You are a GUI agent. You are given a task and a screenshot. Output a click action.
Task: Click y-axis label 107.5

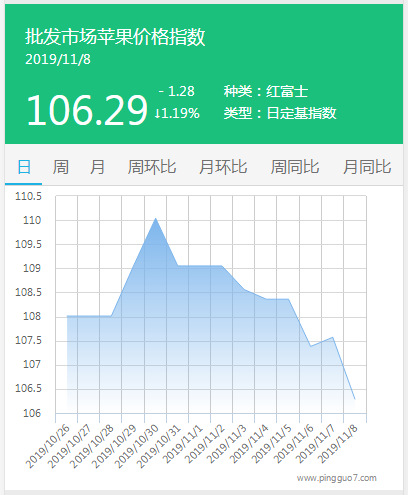point(28,340)
